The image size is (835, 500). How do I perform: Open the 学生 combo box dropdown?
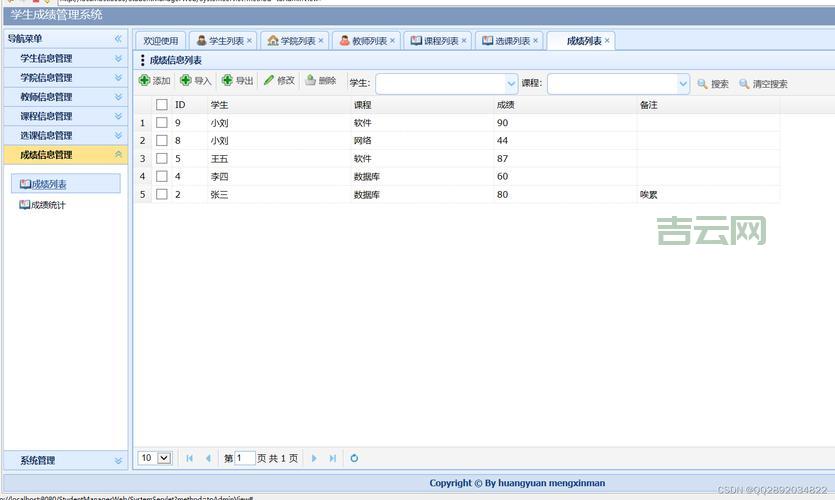click(x=511, y=84)
